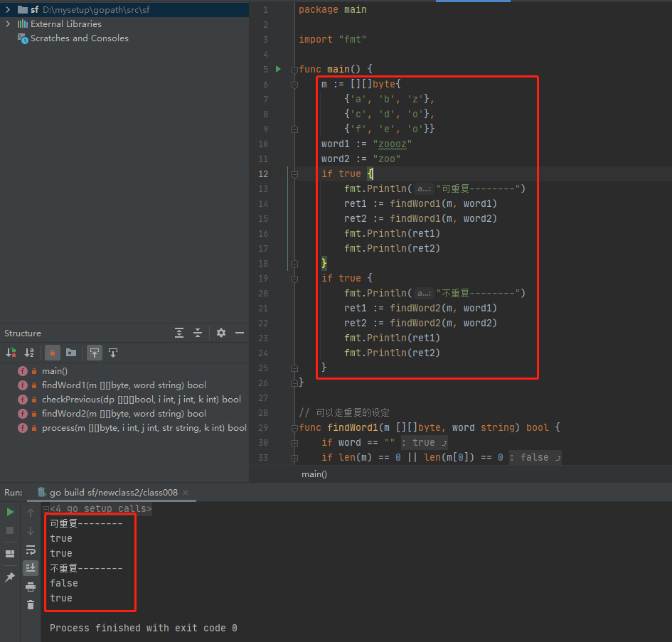The image size is (672, 642).
Task: Stop the running process
Action: (x=10, y=530)
